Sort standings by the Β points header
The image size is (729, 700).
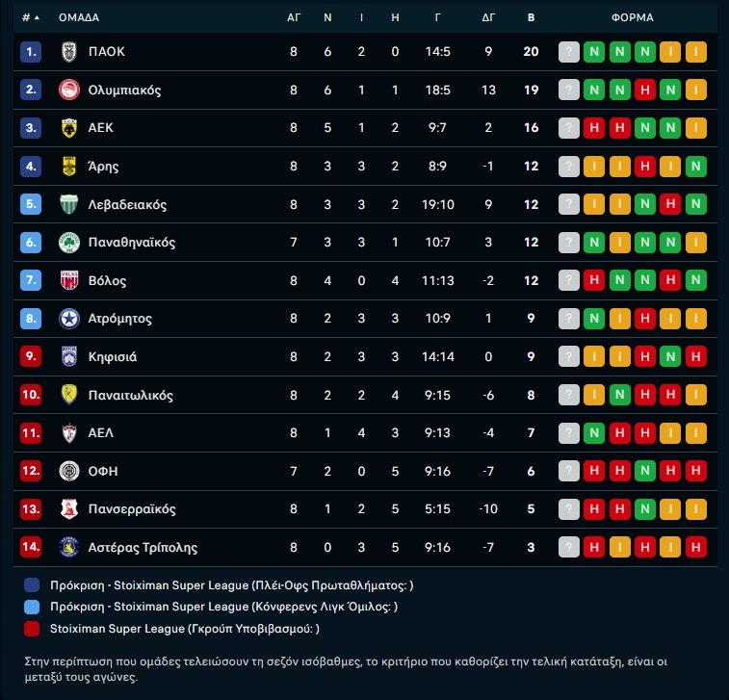(531, 17)
